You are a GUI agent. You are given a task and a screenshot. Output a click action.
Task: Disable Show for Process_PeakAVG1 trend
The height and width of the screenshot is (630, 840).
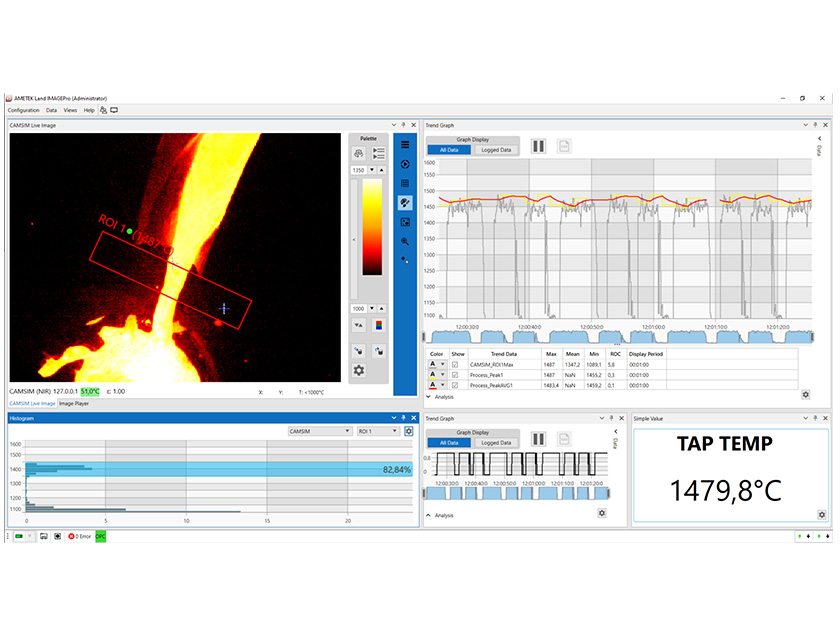[x=454, y=383]
